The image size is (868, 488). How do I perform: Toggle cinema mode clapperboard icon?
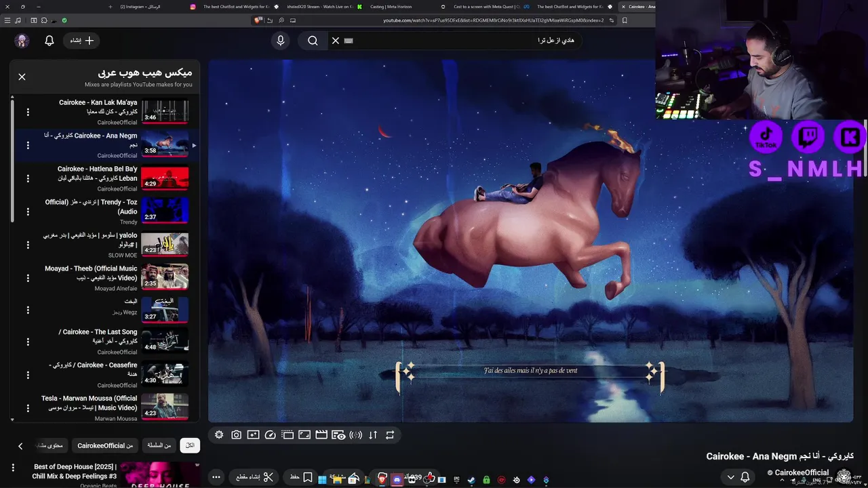click(x=321, y=435)
